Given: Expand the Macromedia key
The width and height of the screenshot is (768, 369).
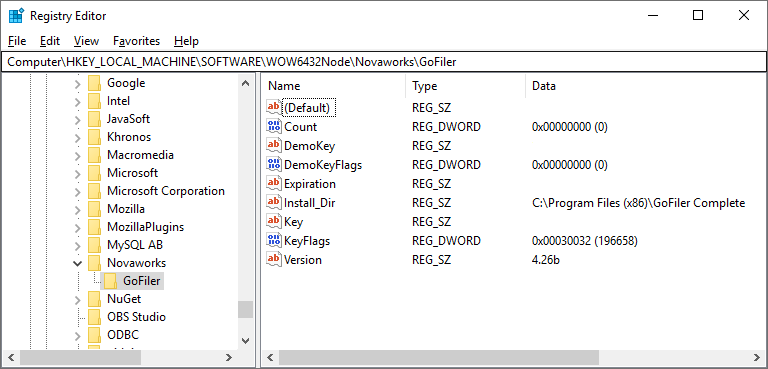Looking at the screenshot, I should coord(77,155).
